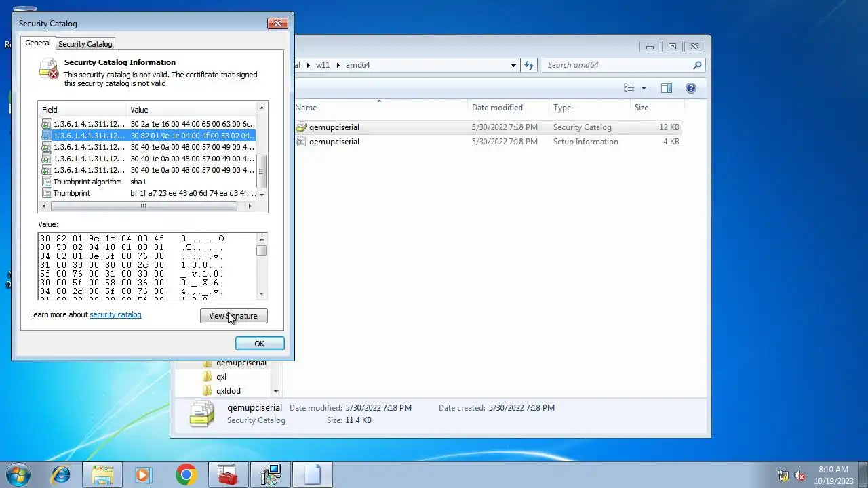Select qemupciserial folder in navigation tree

pos(241,363)
